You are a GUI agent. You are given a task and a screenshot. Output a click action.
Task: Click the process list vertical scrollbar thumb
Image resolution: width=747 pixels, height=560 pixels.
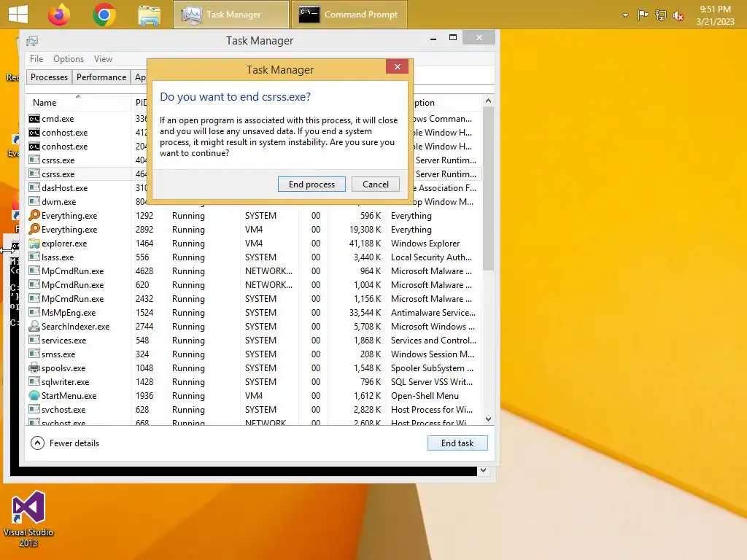pos(488,188)
